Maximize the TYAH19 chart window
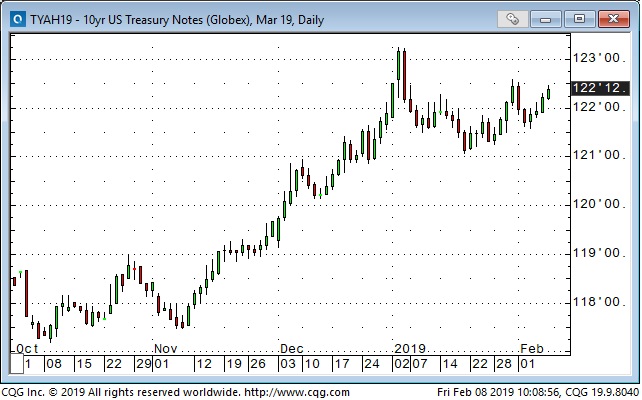This screenshot has height=400, width=642. (579, 19)
